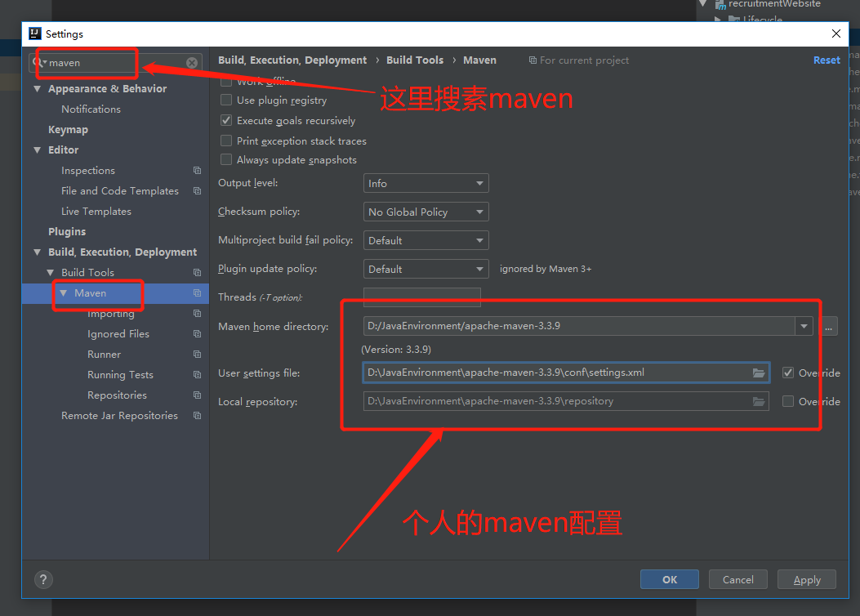
Task: Uncheck Execute goals recursively
Action: click(226, 120)
